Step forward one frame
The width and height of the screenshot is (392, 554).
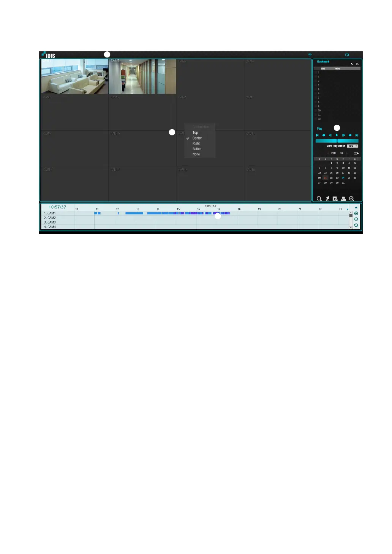pos(343,135)
